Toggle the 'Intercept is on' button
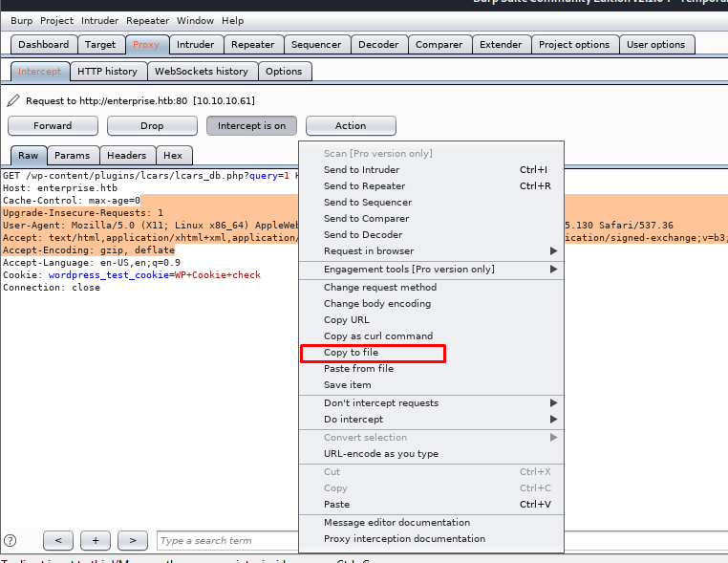 (x=251, y=126)
